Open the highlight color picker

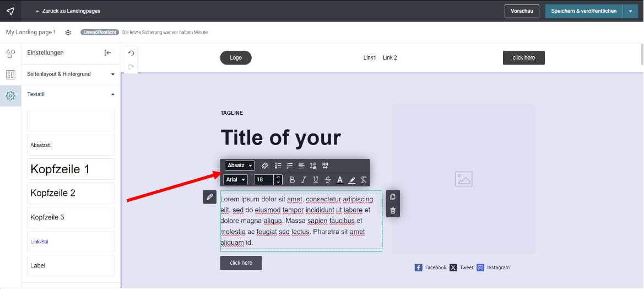tap(351, 180)
